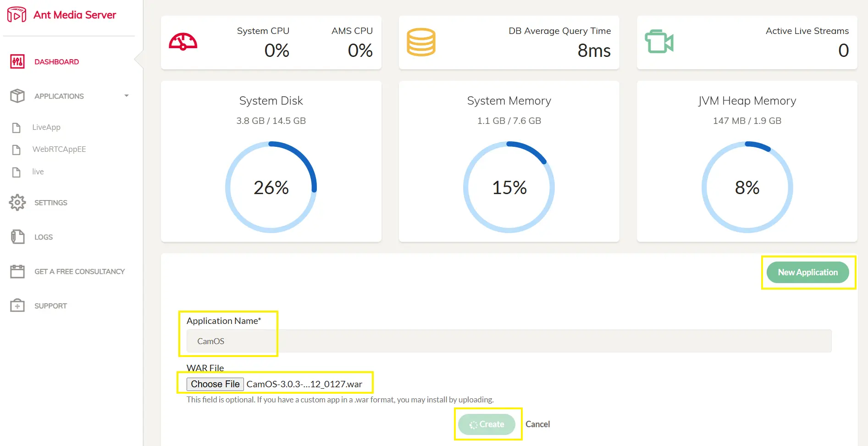Click the Ant Media Server logo icon

pyautogui.click(x=17, y=15)
